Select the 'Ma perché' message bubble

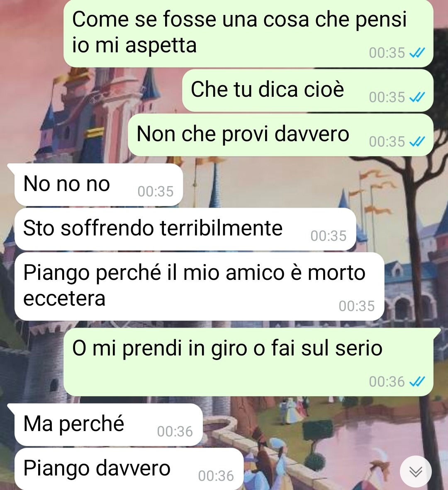pyautogui.click(x=108, y=425)
